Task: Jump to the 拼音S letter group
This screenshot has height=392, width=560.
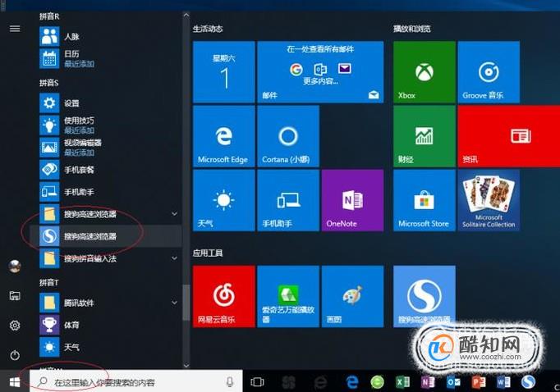Action: [x=49, y=83]
